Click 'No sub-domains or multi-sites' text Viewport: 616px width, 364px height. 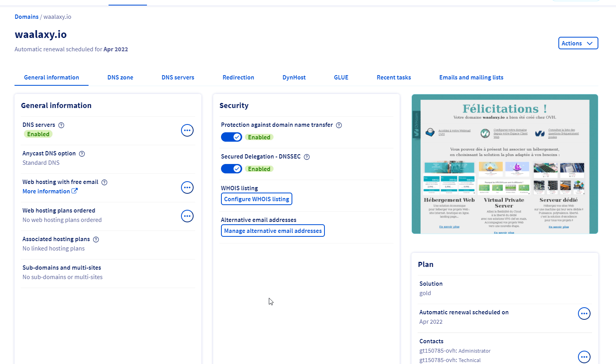(x=63, y=277)
